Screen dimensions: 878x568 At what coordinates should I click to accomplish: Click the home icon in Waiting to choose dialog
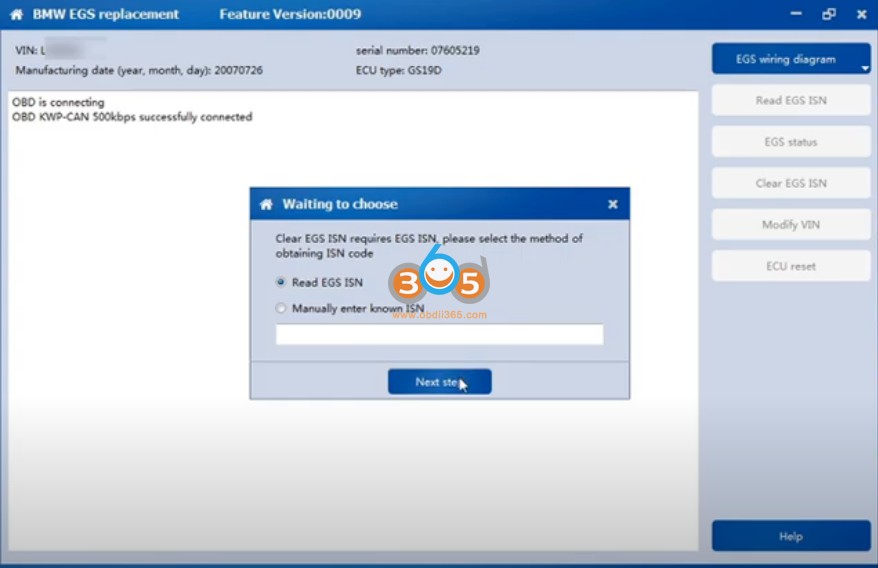pyautogui.click(x=266, y=204)
